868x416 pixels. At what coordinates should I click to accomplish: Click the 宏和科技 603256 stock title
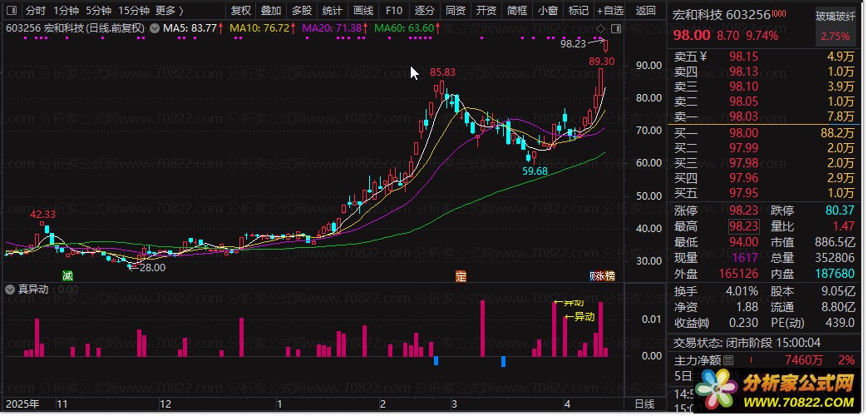click(x=722, y=15)
